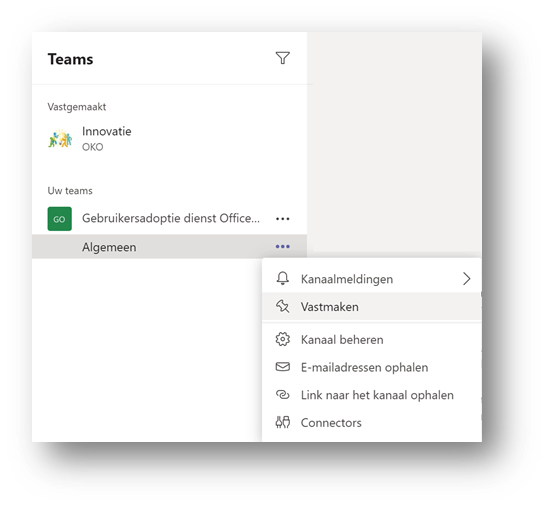Click the envelope icon for E-mailadressen ophalen
Image resolution: width=547 pixels, height=507 pixels.
click(283, 367)
